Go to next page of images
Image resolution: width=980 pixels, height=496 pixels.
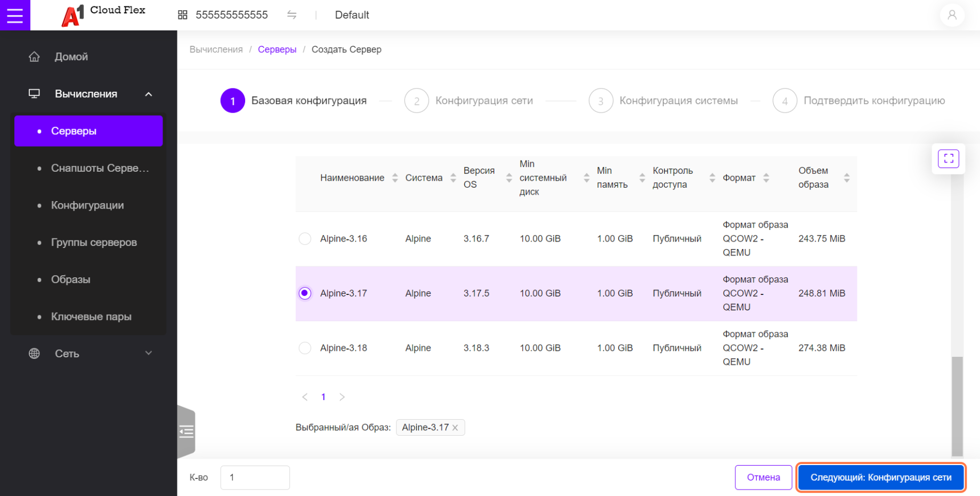coord(342,397)
